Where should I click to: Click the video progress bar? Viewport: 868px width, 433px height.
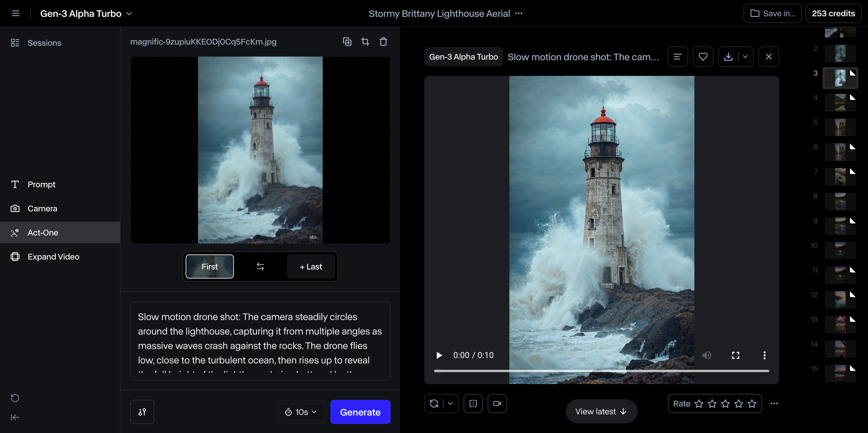pos(601,371)
